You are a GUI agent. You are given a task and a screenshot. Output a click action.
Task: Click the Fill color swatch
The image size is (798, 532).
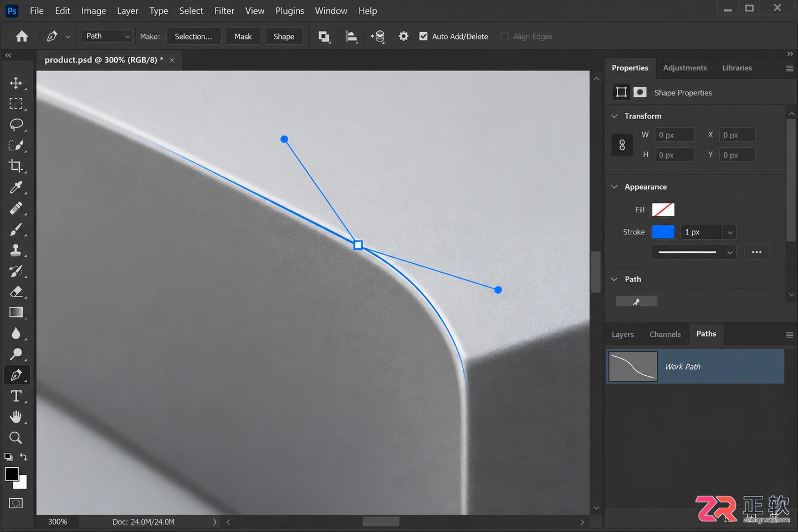(x=663, y=209)
